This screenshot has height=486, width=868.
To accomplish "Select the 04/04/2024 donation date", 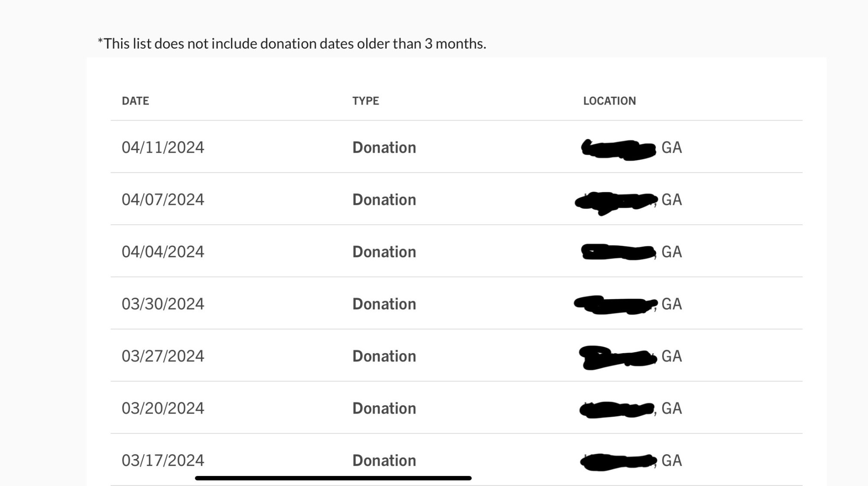I will [163, 252].
